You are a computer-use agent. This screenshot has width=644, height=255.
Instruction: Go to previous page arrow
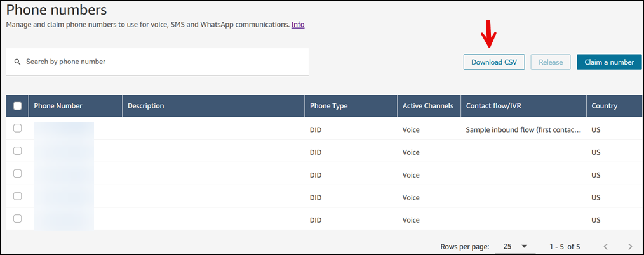coord(606,246)
